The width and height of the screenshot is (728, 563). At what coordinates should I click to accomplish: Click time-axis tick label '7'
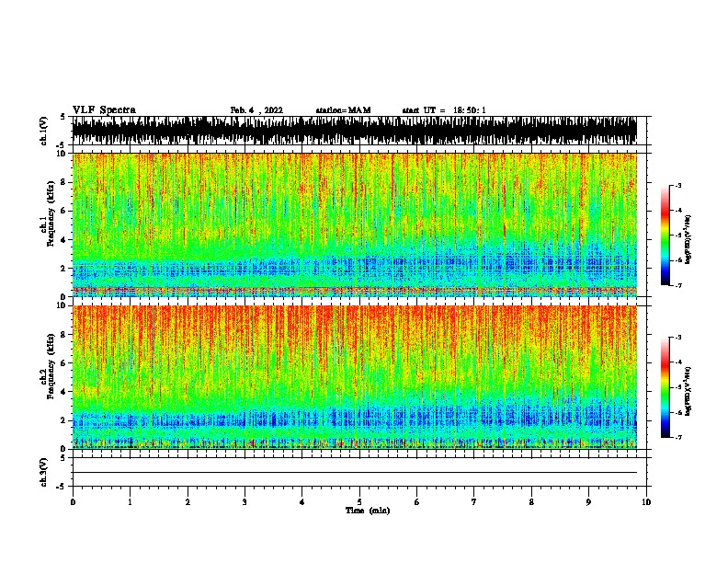click(x=474, y=501)
